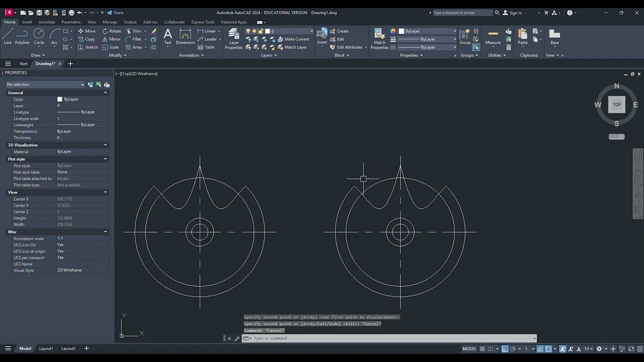This screenshot has width=644, height=362.
Task: Open the Insert block tool
Action: click(322, 37)
